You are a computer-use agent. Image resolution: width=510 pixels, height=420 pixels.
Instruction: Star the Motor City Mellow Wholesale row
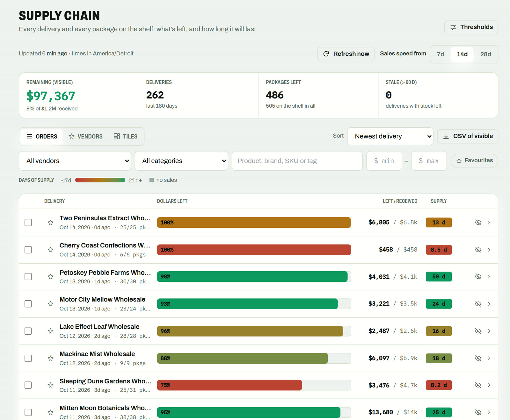click(50, 304)
